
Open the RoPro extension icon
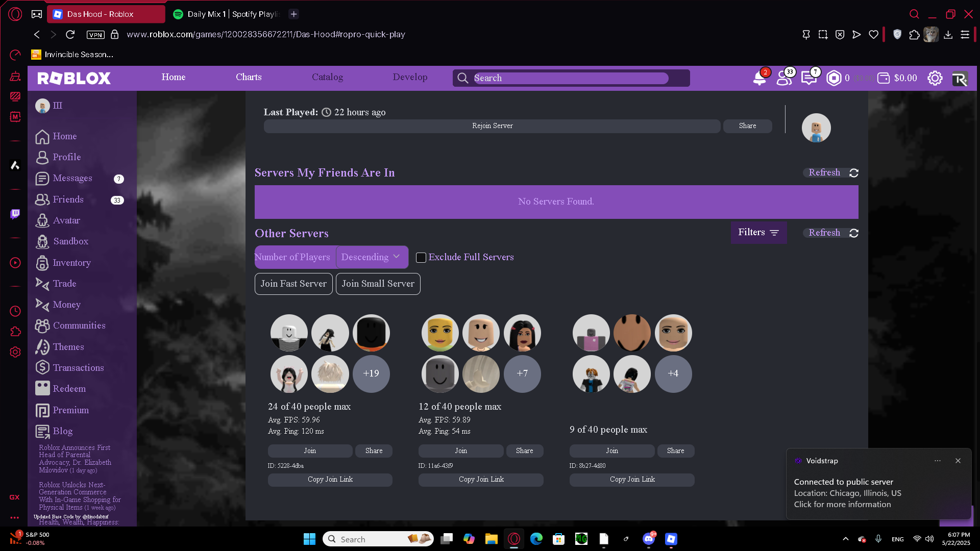[960, 79]
